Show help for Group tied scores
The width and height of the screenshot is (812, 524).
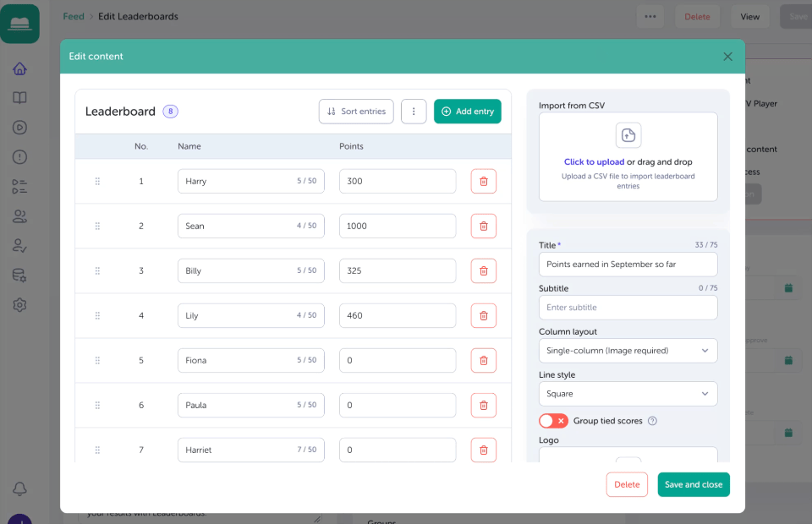click(652, 421)
